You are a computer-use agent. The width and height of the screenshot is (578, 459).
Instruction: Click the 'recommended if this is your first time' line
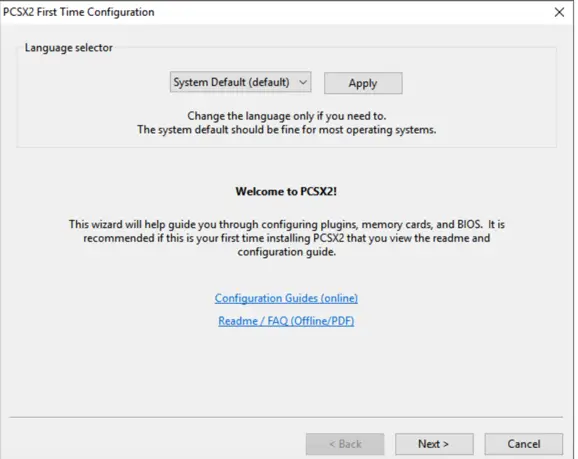coord(287,238)
